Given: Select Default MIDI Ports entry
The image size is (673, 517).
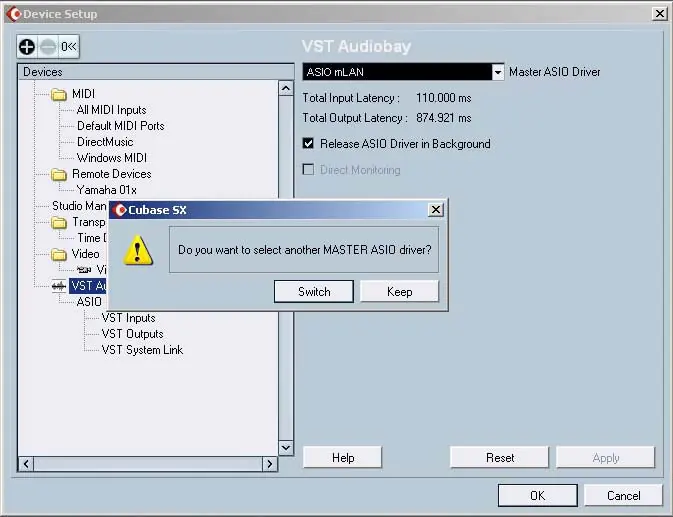Looking at the screenshot, I should click(x=121, y=126).
